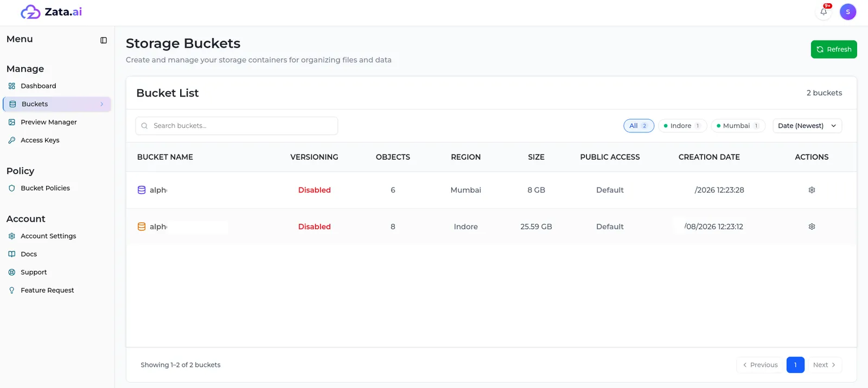Open settings gear for Indore bucket

(x=812, y=227)
